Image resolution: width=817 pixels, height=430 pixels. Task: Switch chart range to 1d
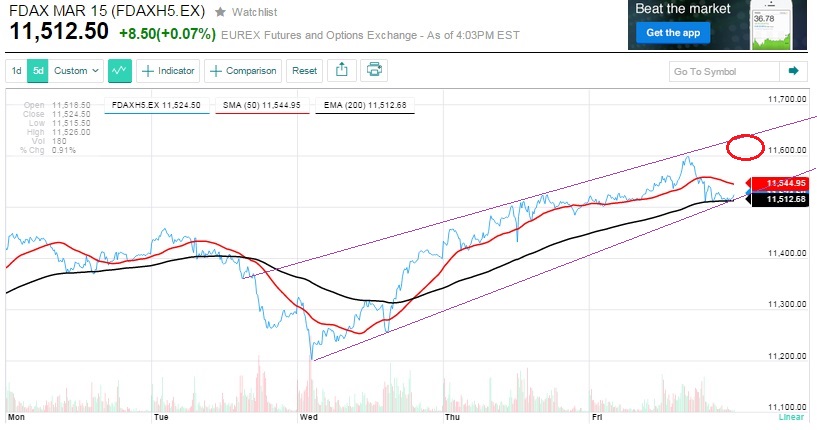coord(17,71)
